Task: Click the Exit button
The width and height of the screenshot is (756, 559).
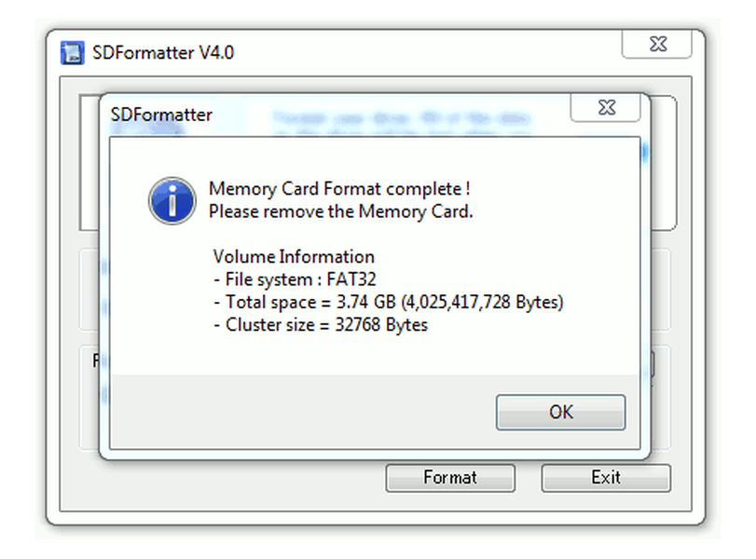Action: (605, 478)
